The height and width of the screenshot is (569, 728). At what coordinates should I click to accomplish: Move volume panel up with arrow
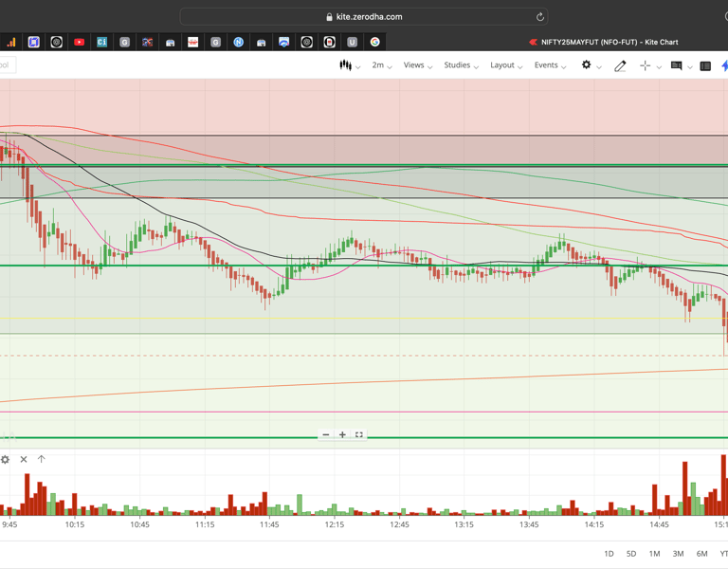point(42,459)
